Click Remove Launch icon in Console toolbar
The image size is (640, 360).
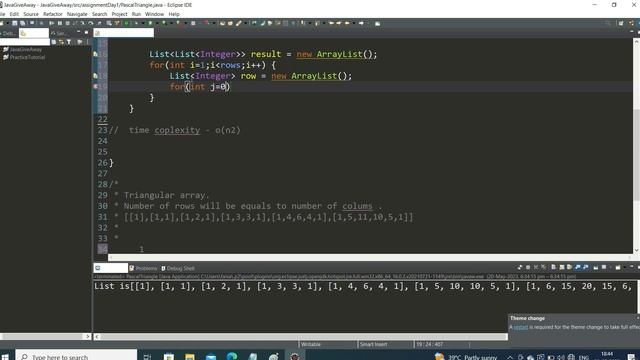pos(536,267)
